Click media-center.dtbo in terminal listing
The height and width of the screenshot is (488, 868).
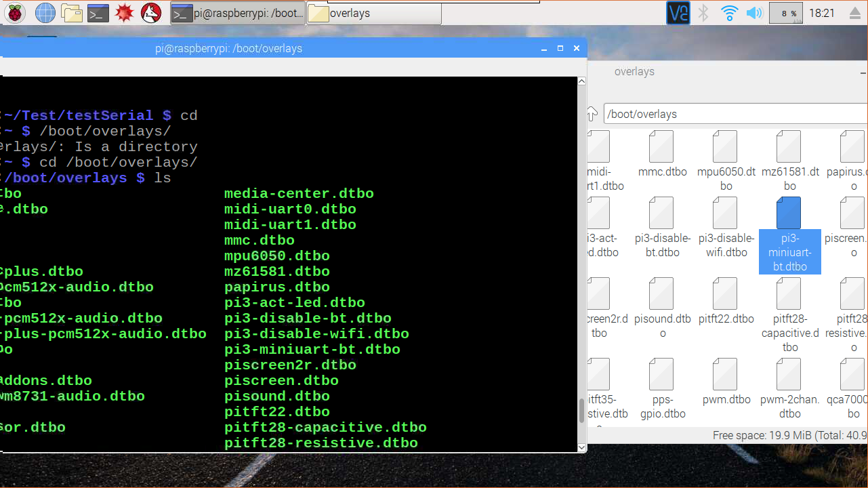[299, 193]
